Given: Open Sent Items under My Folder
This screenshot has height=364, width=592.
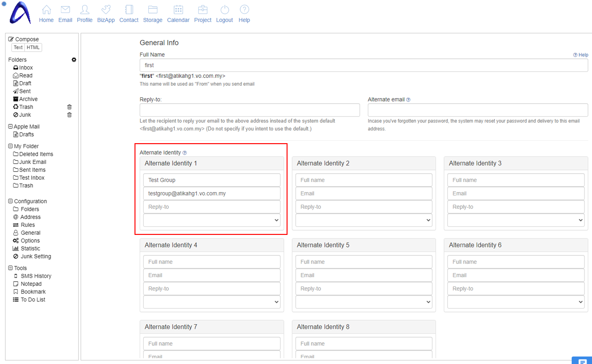Looking at the screenshot, I should [29, 170].
